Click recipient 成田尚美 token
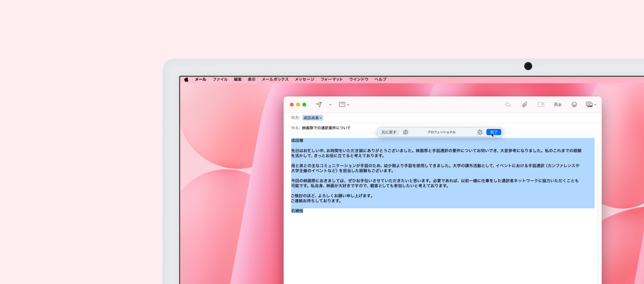644x284 pixels. click(x=312, y=118)
